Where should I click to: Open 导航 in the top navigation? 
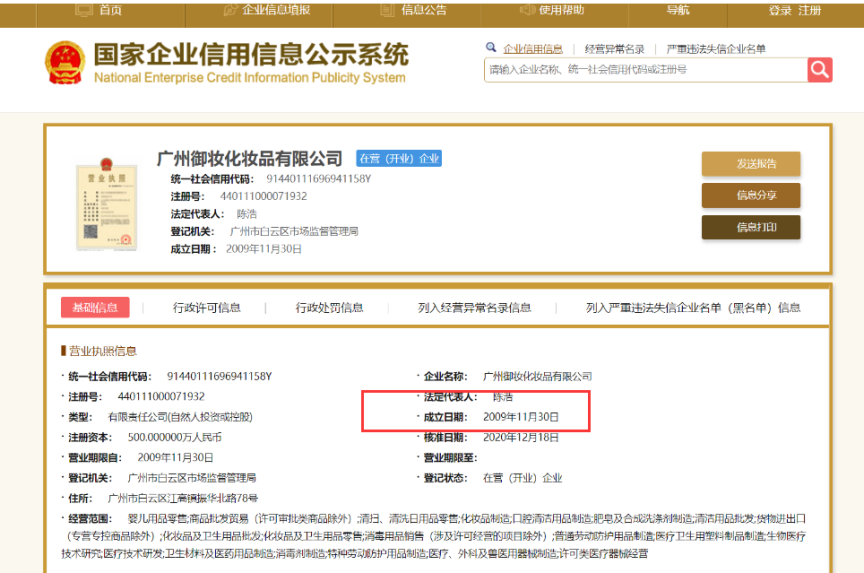678,10
